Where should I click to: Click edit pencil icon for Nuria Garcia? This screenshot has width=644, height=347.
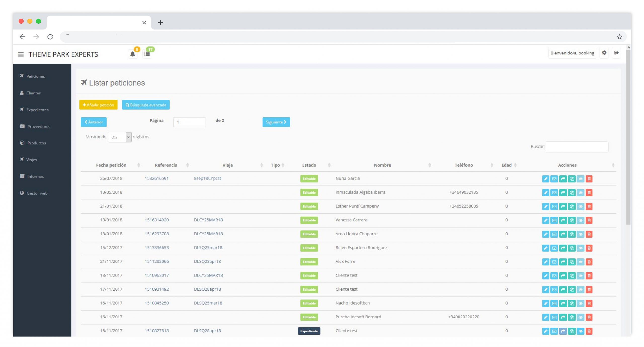(x=545, y=179)
